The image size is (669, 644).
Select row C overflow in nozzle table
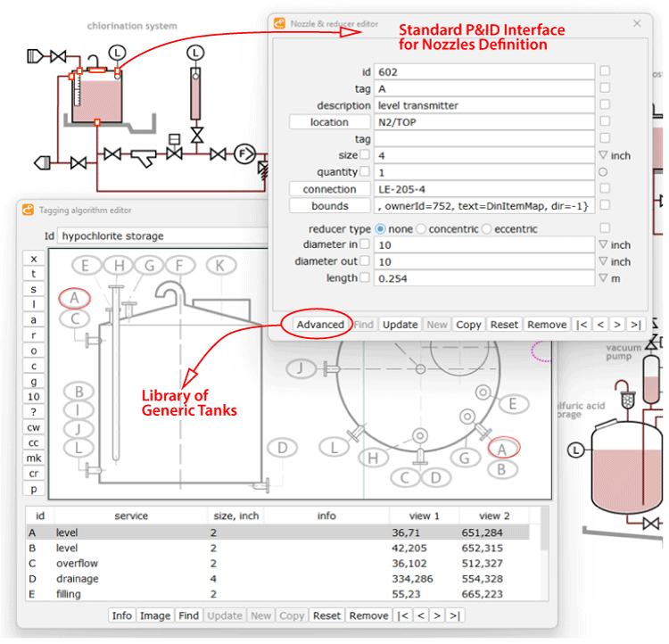(x=279, y=566)
